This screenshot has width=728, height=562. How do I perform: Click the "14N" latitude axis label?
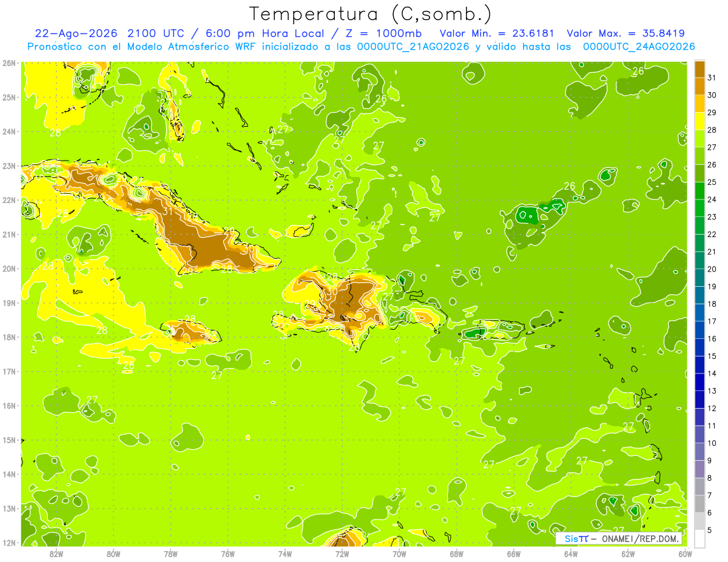(x=8, y=474)
